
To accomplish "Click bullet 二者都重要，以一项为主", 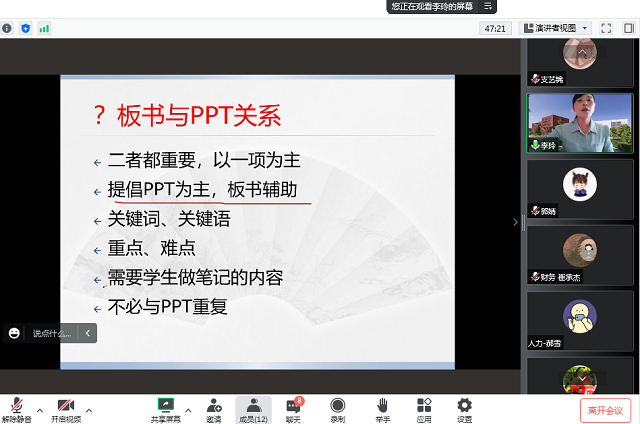I will [x=204, y=160].
